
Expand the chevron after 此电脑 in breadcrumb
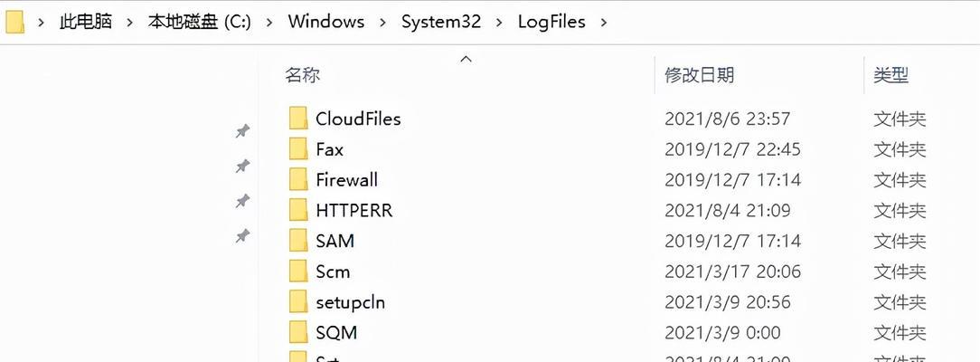tap(130, 23)
